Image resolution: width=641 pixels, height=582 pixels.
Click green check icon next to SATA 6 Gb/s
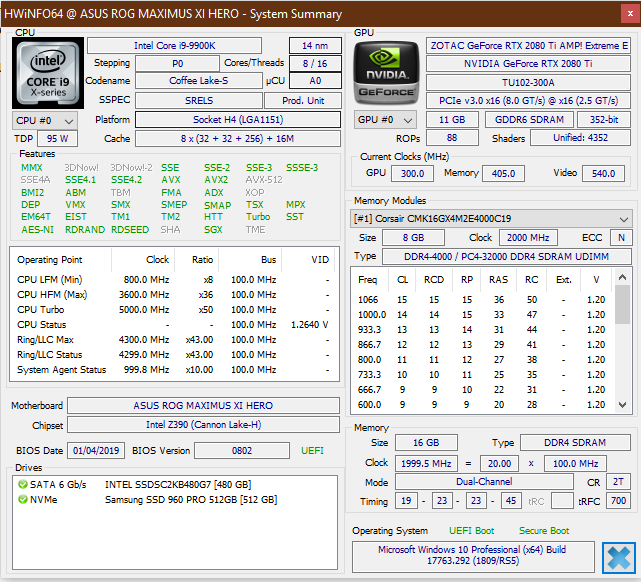tap(22, 485)
